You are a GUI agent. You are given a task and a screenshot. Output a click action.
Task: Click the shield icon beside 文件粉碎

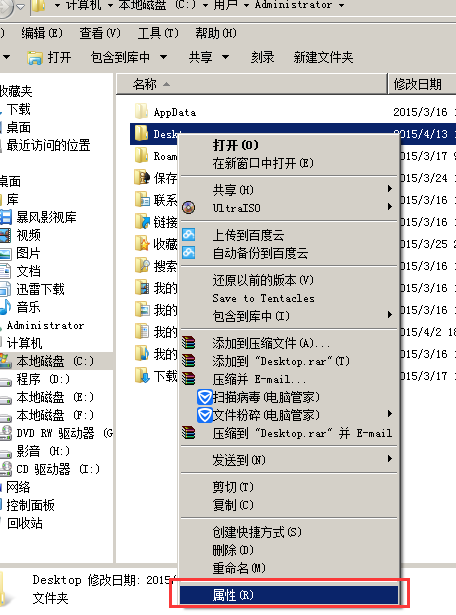click(x=204, y=415)
